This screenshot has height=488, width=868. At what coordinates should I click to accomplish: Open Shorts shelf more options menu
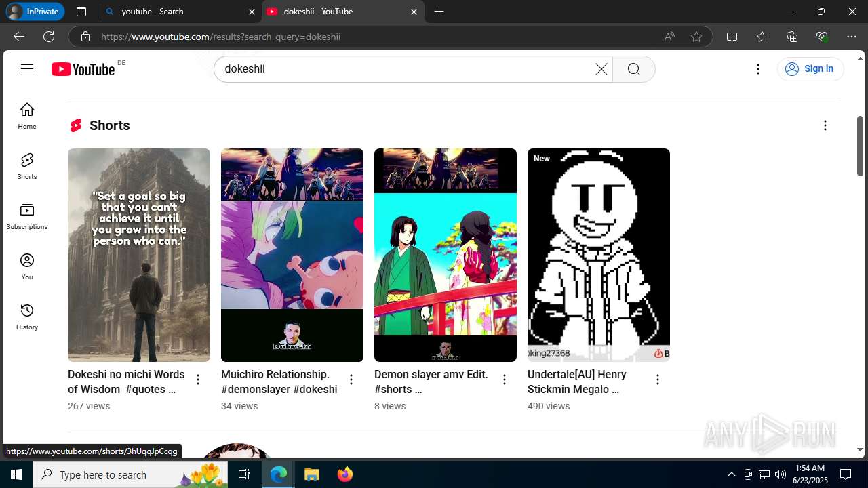pos(825,125)
